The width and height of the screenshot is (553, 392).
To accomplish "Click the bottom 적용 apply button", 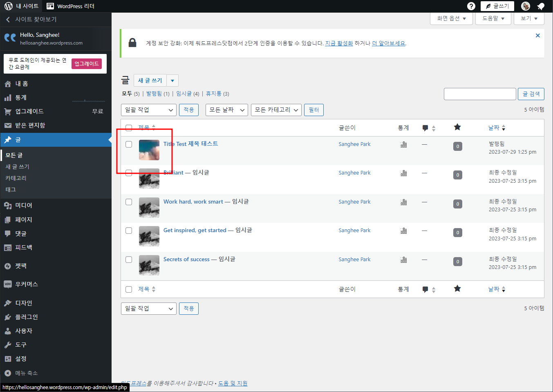I will point(189,309).
